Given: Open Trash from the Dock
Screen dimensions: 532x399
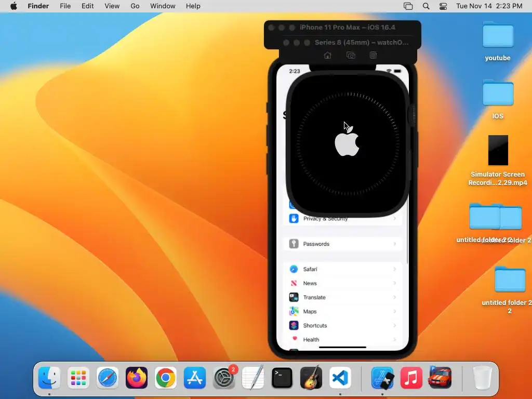Looking at the screenshot, I should [x=483, y=378].
